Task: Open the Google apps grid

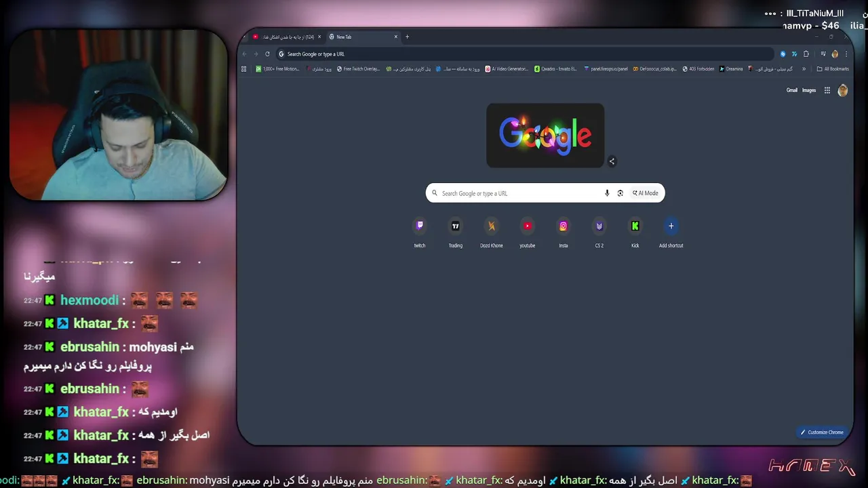Action: coord(827,90)
